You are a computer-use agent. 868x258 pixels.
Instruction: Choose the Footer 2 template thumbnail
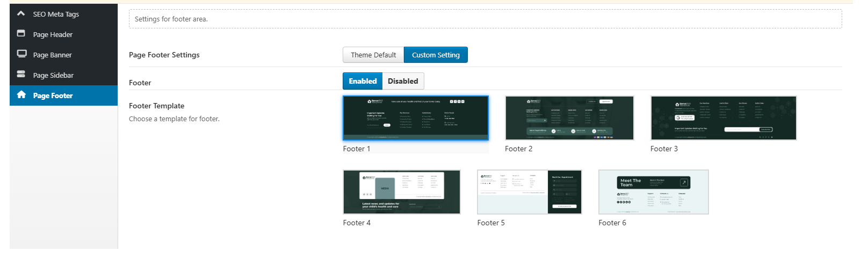pos(569,118)
